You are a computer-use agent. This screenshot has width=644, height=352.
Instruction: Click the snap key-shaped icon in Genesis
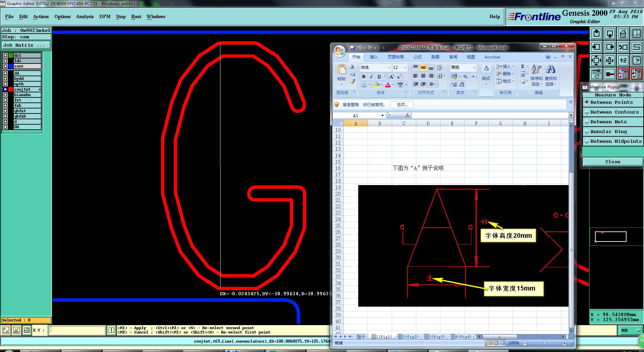point(610,74)
